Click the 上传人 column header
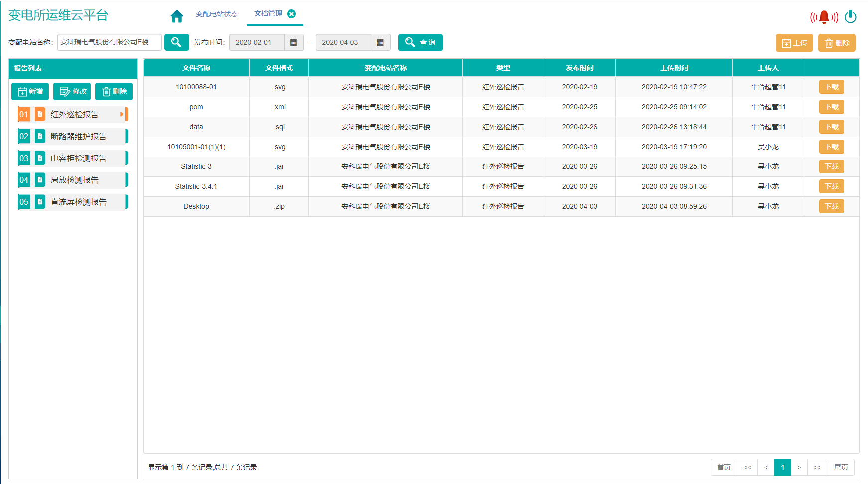This screenshot has width=868, height=484. [x=768, y=68]
